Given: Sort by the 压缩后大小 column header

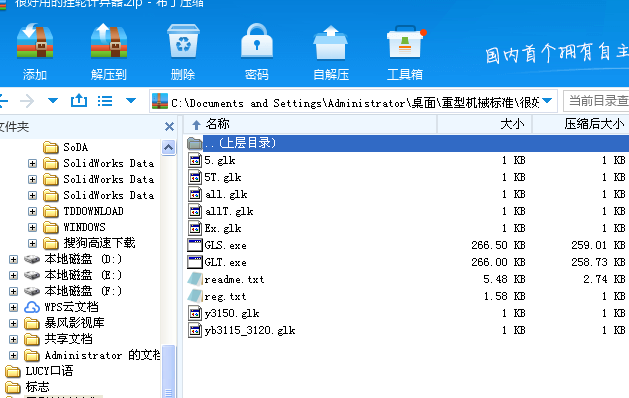Looking at the screenshot, I should pos(581,124).
